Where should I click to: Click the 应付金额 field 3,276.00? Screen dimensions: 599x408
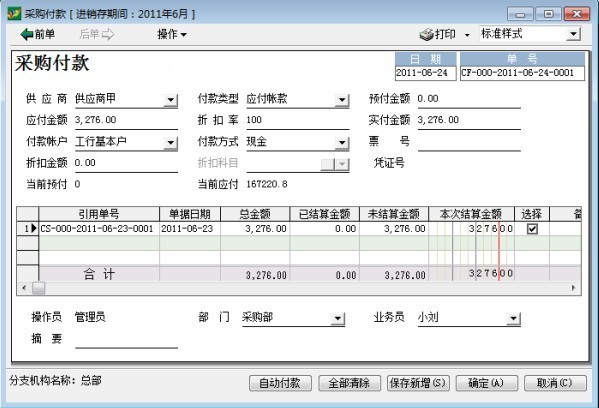pyautogui.click(x=126, y=120)
